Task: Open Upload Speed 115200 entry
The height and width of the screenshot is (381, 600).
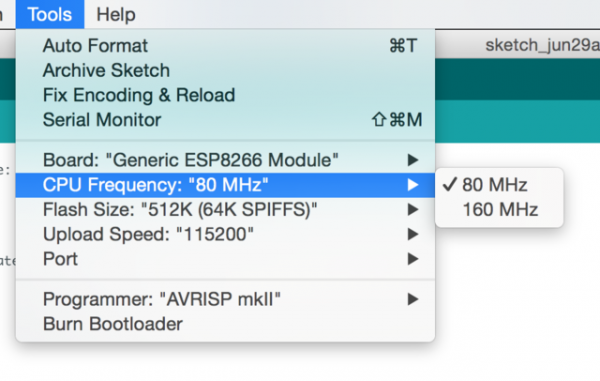Action: click(225, 234)
